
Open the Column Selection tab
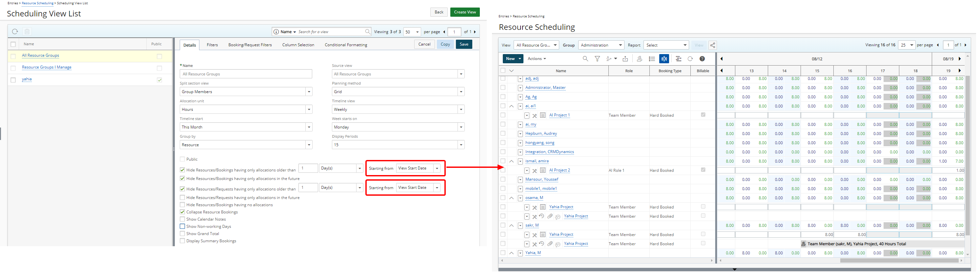(298, 45)
